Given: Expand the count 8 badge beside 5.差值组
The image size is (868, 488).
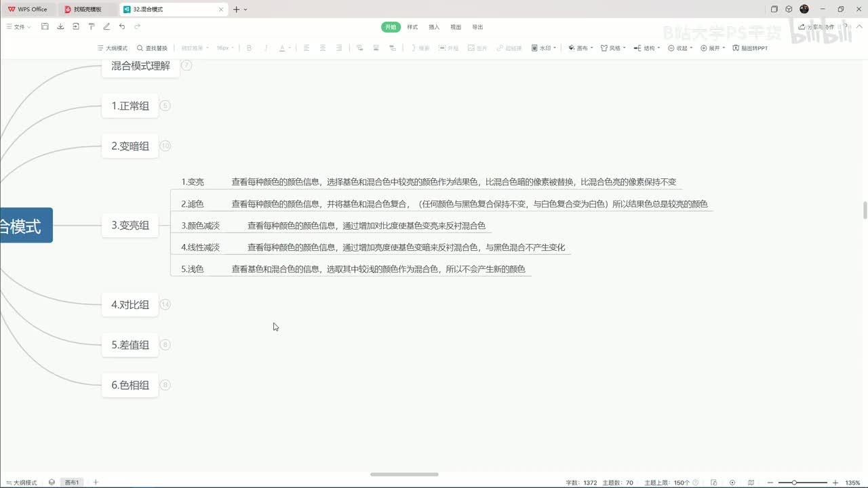Looking at the screenshot, I should (165, 345).
